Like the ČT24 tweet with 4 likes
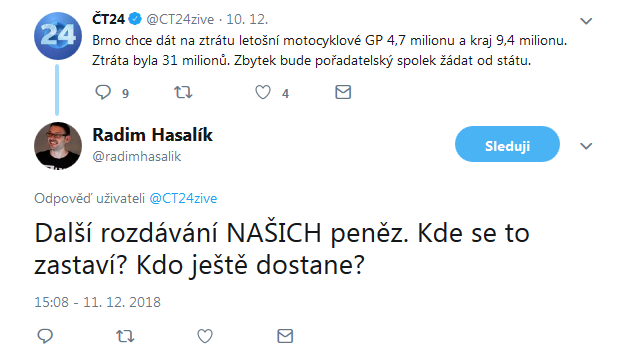This screenshot has width=622, height=361. [x=263, y=92]
